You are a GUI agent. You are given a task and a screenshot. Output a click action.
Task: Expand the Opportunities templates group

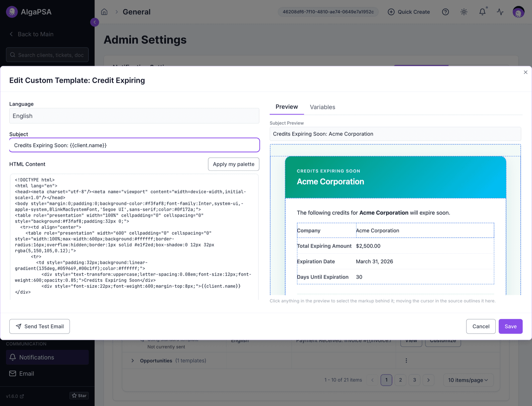coord(133,361)
